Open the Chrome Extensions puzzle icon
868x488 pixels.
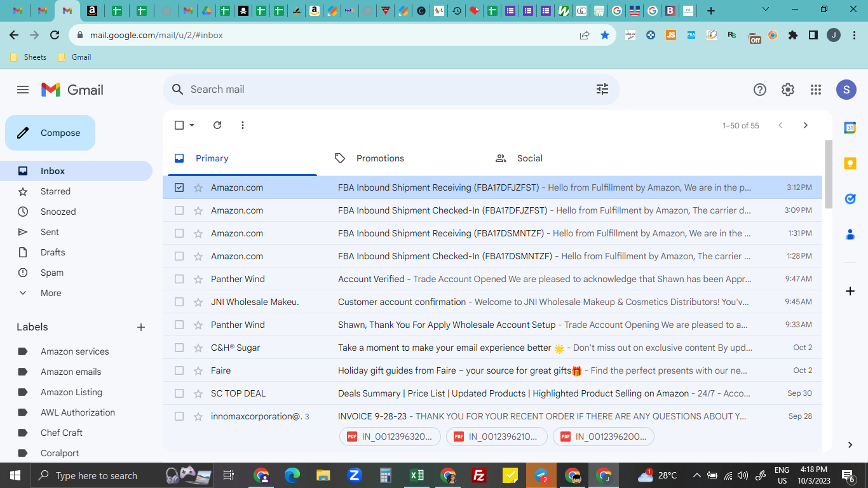click(793, 36)
